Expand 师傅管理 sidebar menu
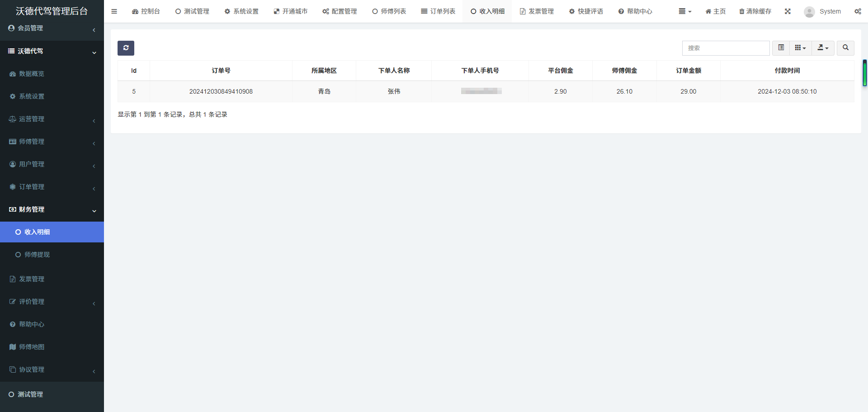The height and width of the screenshot is (412, 868). click(x=52, y=142)
